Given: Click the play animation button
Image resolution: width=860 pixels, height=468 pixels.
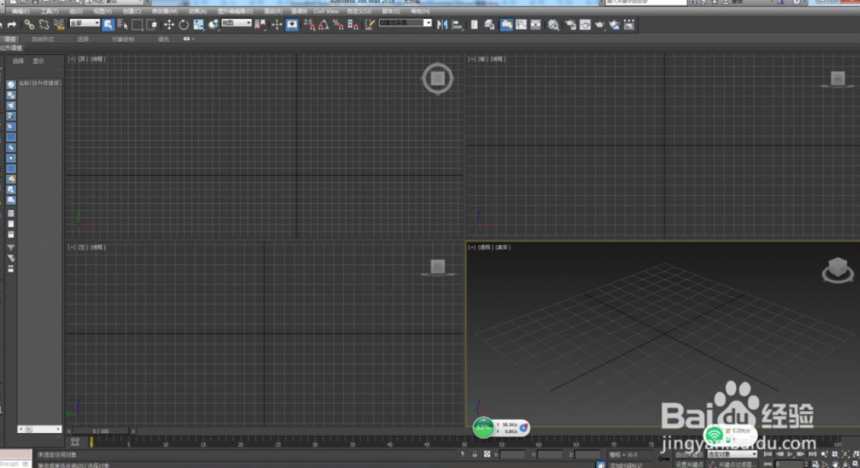Looking at the screenshot, I should point(790,454).
